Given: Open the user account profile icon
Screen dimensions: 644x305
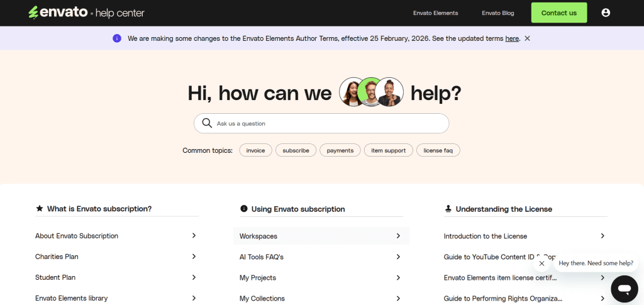Looking at the screenshot, I should pos(606,13).
